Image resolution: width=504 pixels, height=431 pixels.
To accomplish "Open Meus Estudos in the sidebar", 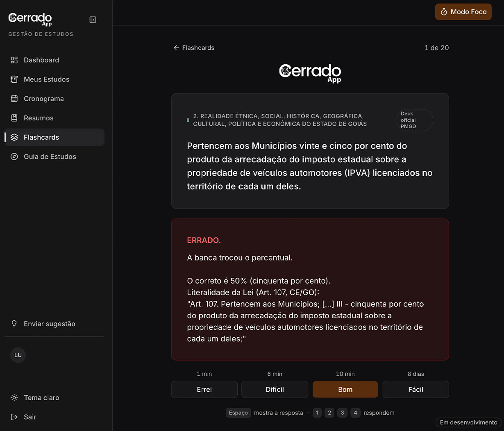I will [x=54, y=79].
